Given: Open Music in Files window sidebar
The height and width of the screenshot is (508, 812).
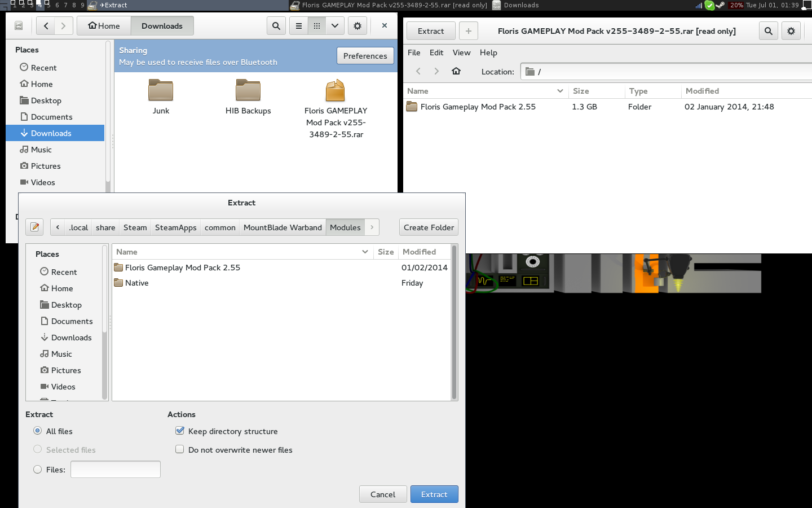Looking at the screenshot, I should click(55, 150).
